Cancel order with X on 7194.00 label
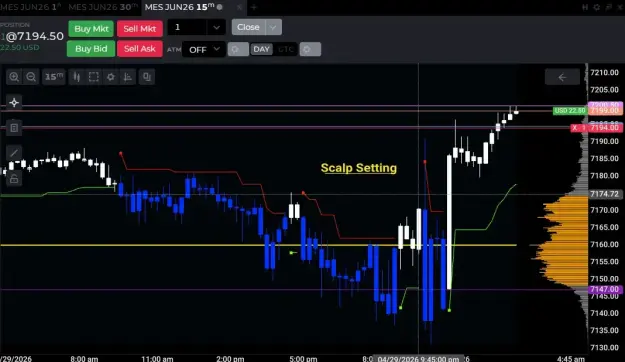 tap(574, 128)
